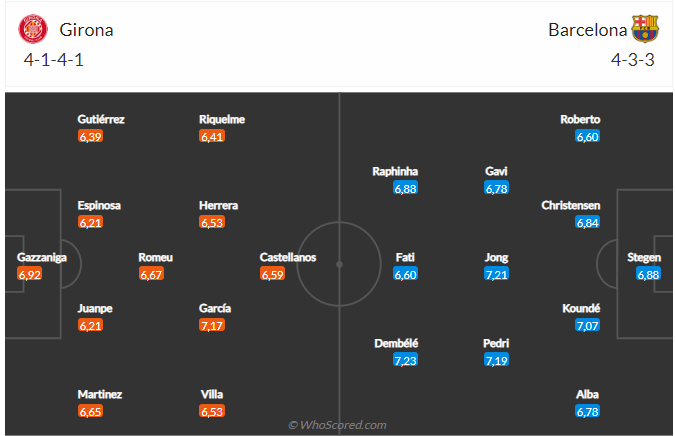Screen dimensions: 675x436
Task: Click Jong's 7,21 rating badge
Action: [496, 274]
